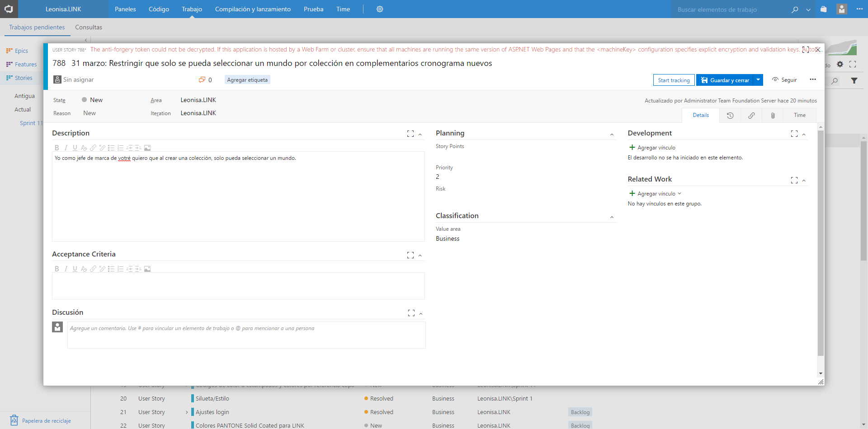Viewport: 868px width, 429px height.
Task: Click the dialog's vertical scrollbar
Action: (821, 244)
